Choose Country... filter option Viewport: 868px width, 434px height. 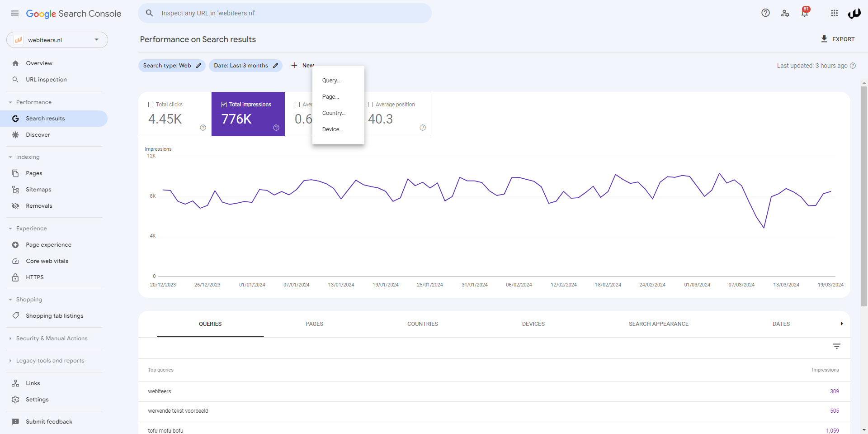[x=338, y=113]
